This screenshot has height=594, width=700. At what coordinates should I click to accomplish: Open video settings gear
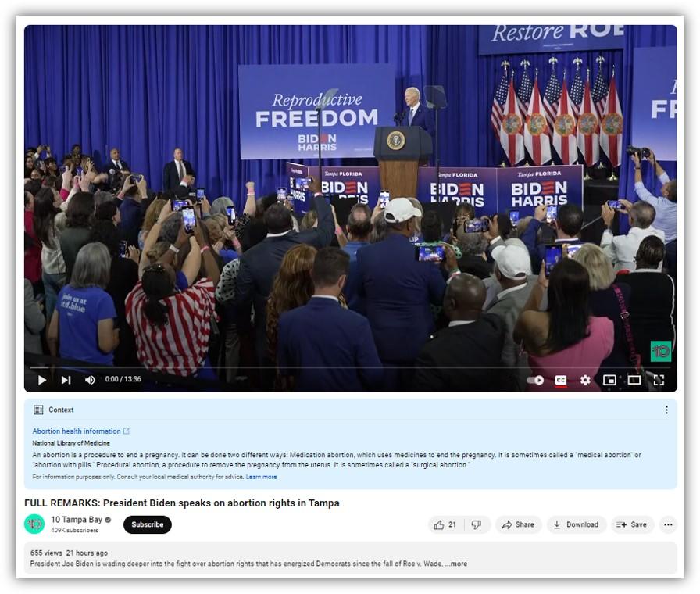[x=585, y=380]
